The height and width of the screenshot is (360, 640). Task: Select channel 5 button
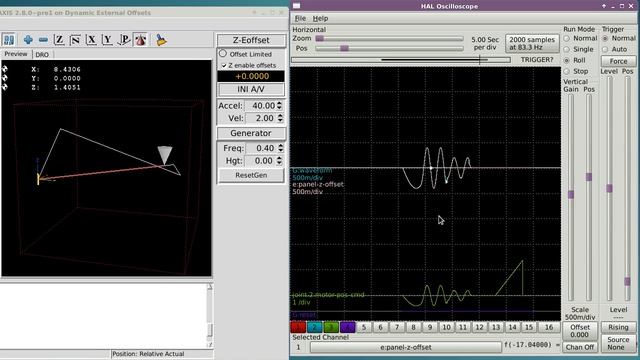pyautogui.click(x=364, y=327)
